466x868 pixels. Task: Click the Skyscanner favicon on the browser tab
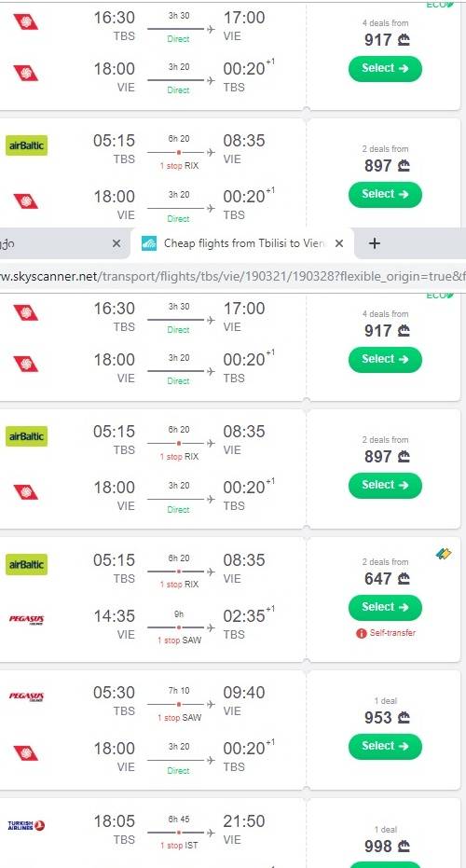[x=149, y=243]
